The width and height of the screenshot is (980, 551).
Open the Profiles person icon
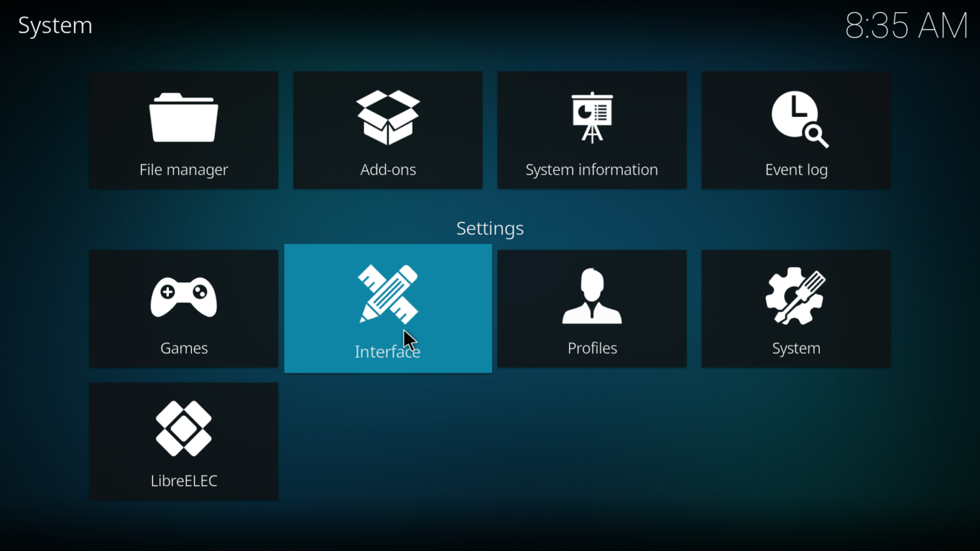tap(592, 297)
